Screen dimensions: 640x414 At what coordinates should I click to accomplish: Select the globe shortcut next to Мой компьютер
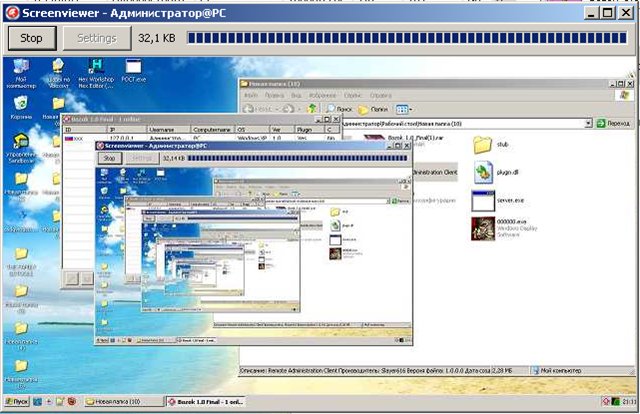pyautogui.click(x=58, y=73)
